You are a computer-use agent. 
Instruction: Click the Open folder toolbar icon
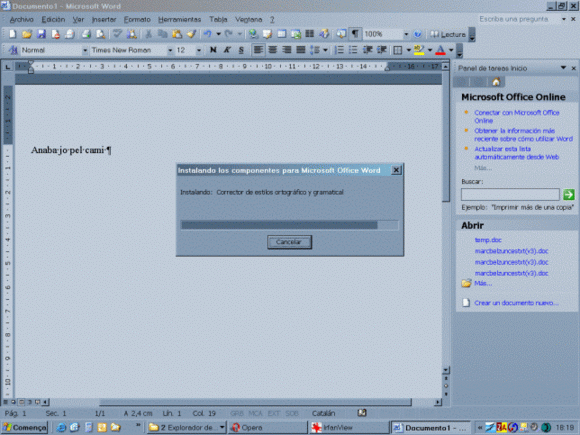coord(27,34)
